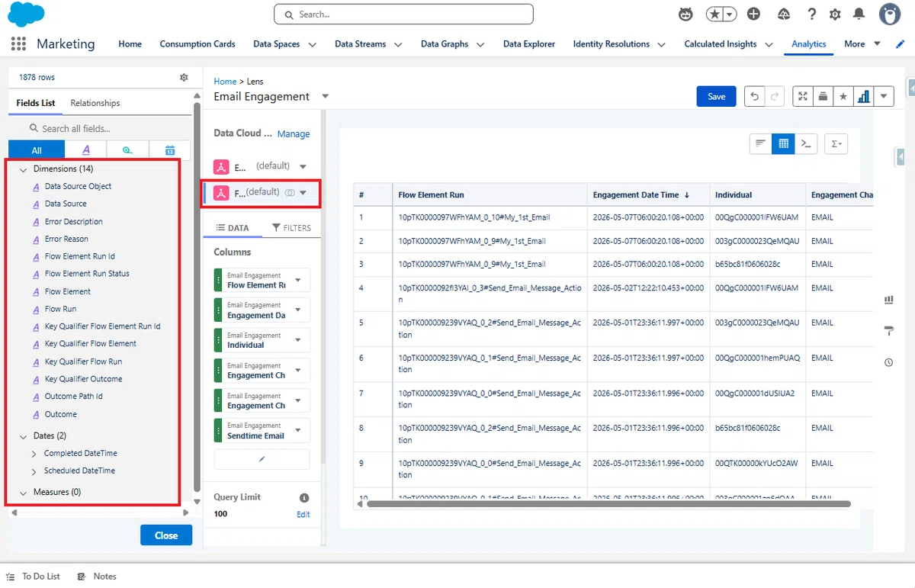This screenshot has height=588, width=915.
Task: Click the Query Limit info icon
Action: (304, 497)
